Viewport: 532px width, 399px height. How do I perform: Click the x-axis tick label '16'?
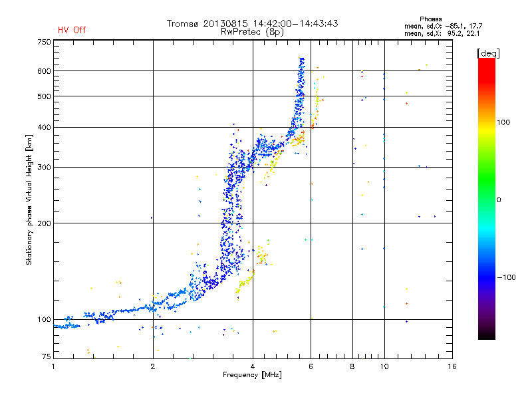(452, 366)
